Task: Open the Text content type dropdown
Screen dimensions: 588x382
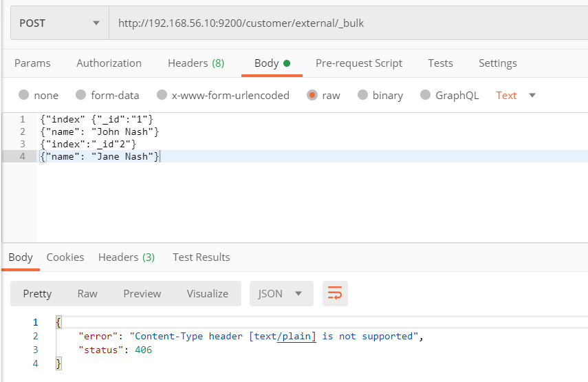Action: tap(516, 95)
